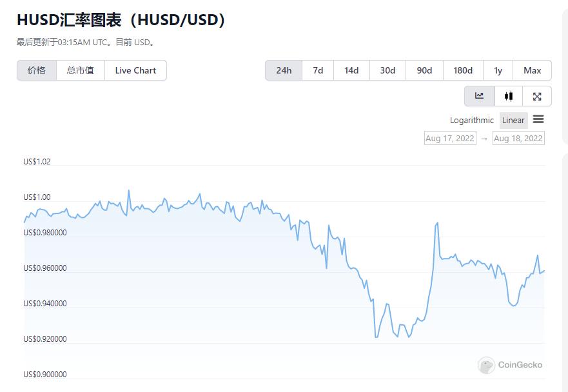Switch scale to Logarithmic

point(471,120)
